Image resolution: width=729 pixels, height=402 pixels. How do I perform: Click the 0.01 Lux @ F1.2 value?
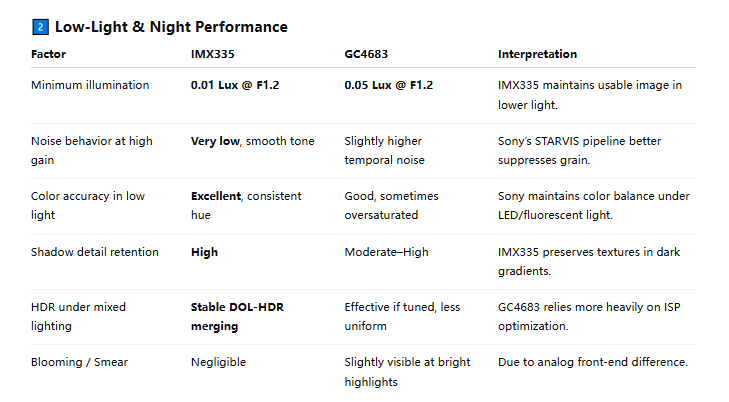pyautogui.click(x=235, y=85)
